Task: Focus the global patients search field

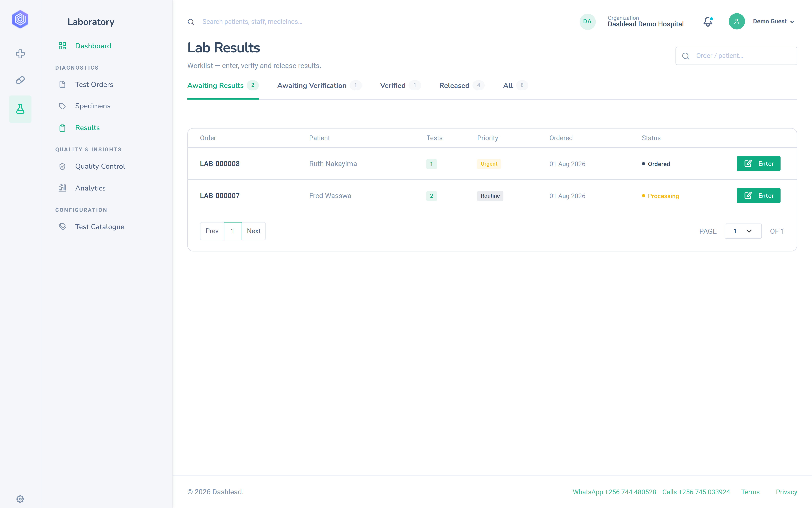Action: 252,22
